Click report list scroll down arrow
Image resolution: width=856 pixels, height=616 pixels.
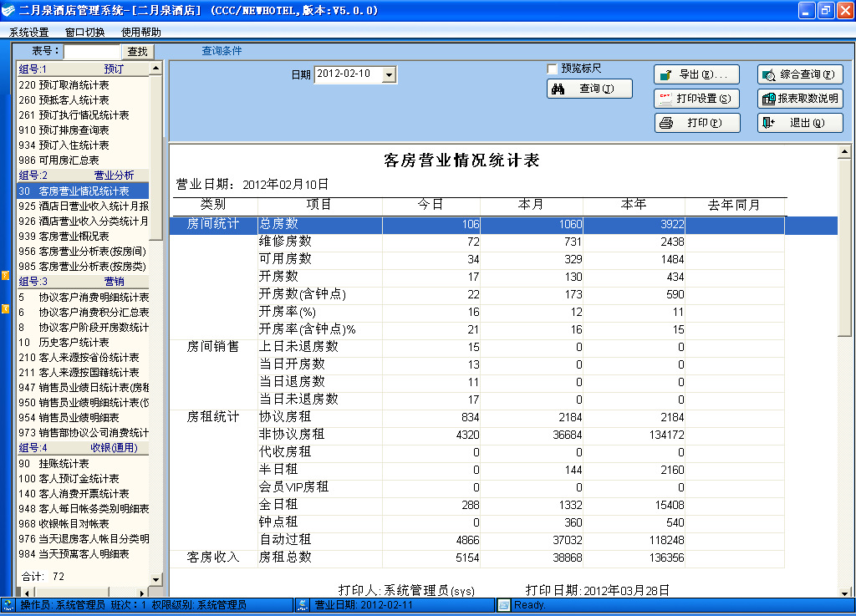(x=156, y=579)
